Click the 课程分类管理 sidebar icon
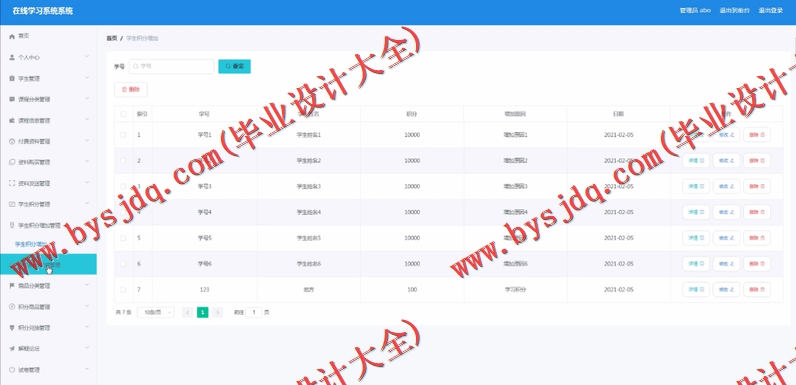Viewport: 796px width, 385px height. pos(12,100)
